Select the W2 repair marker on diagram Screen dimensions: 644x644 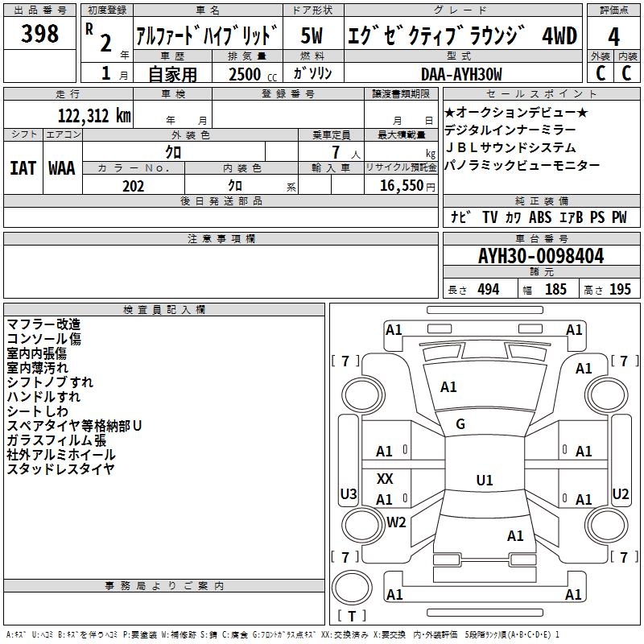pyautogui.click(x=396, y=522)
